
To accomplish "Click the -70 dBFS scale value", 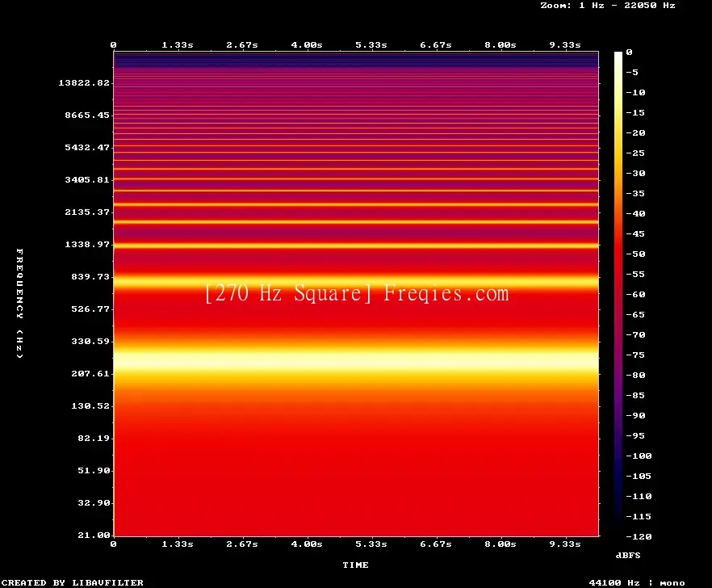I will [x=635, y=335].
